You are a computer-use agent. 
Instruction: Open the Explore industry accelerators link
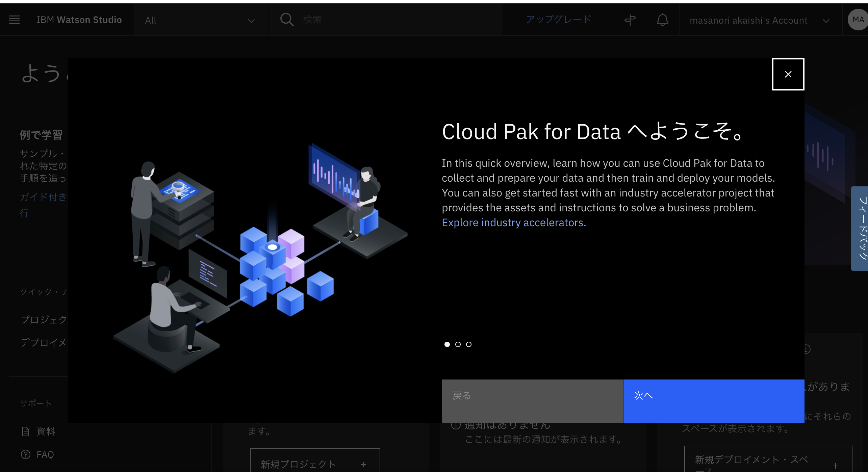[x=513, y=222]
